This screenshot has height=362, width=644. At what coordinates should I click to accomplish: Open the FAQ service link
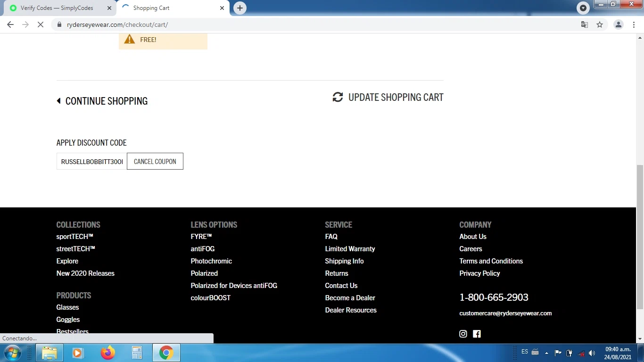(331, 237)
